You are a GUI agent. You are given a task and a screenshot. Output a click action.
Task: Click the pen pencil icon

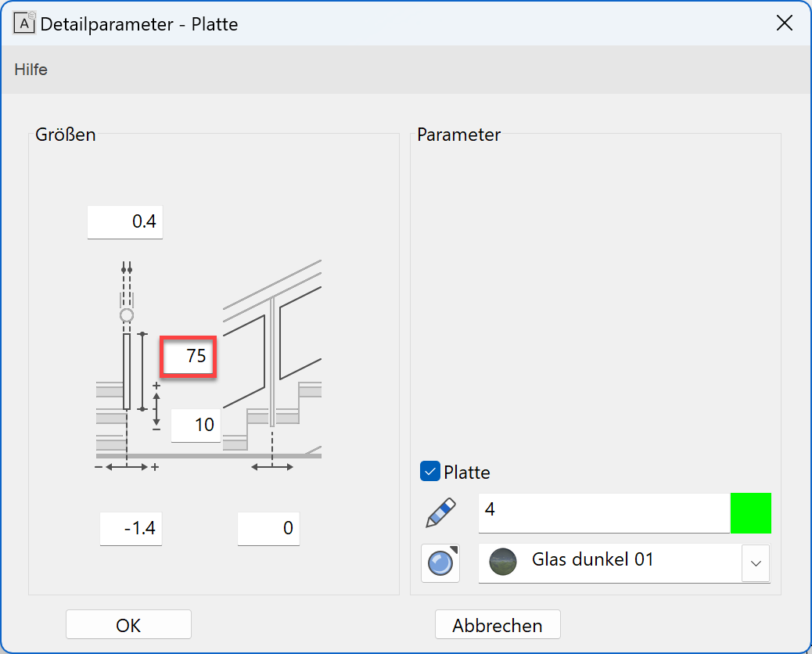pyautogui.click(x=440, y=513)
